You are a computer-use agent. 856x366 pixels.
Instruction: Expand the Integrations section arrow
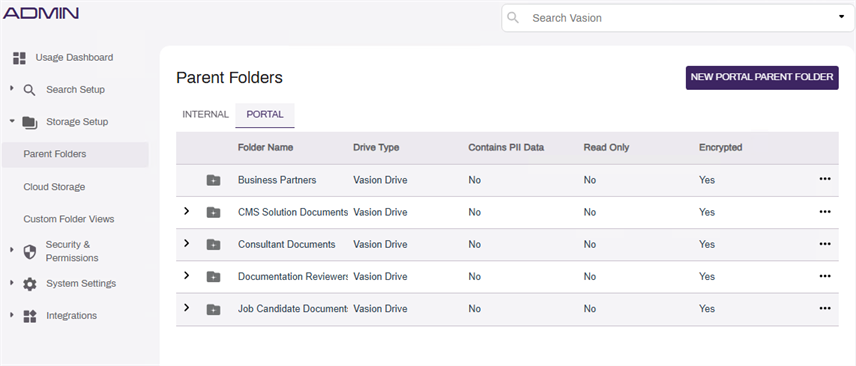(x=12, y=315)
